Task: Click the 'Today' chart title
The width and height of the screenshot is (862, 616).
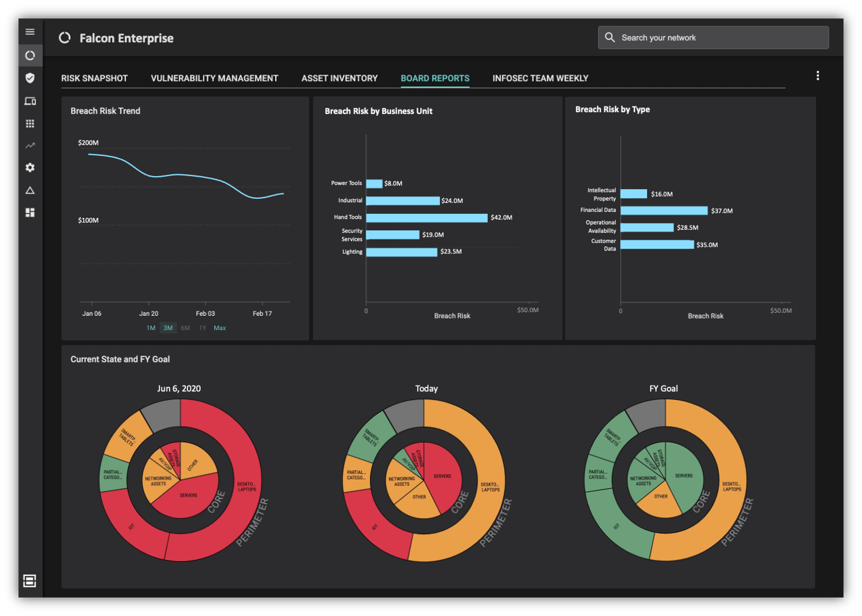Action: [x=426, y=389]
